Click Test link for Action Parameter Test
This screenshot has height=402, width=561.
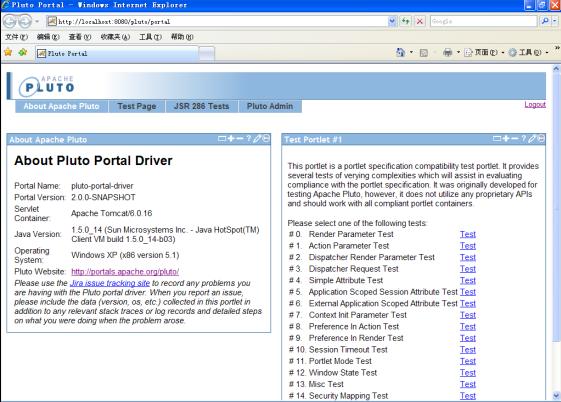click(468, 246)
